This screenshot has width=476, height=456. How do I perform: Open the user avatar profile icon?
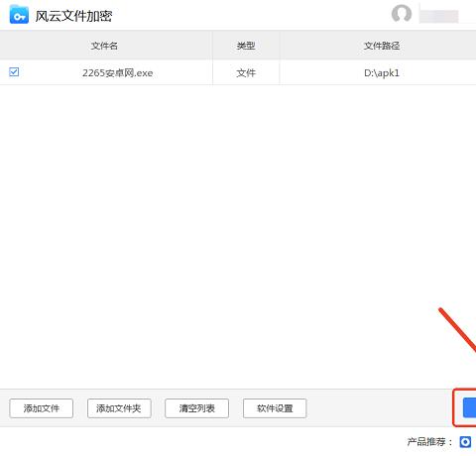pyautogui.click(x=402, y=14)
